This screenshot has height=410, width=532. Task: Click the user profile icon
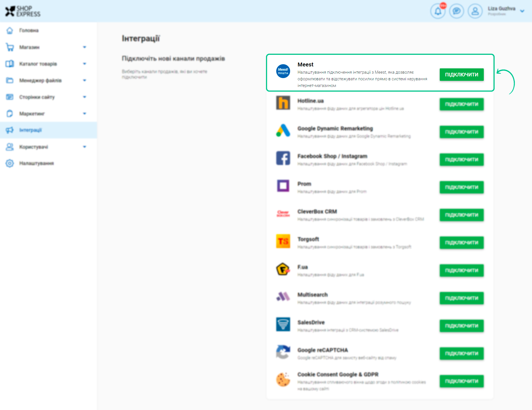(x=475, y=11)
